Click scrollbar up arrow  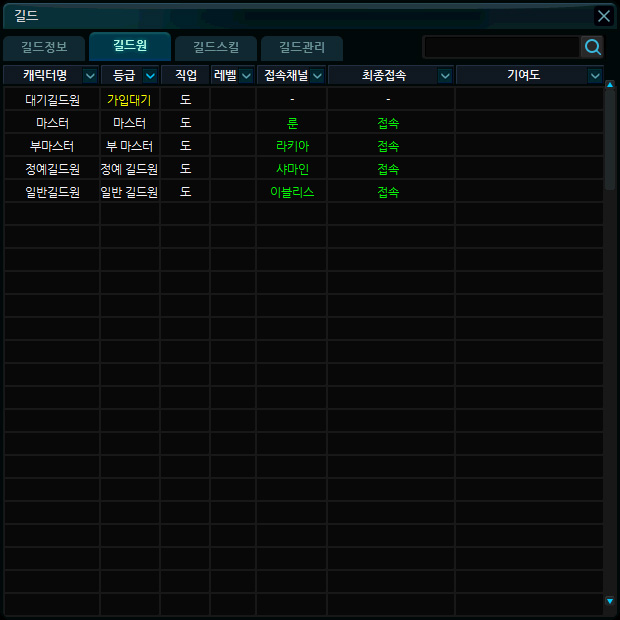click(610, 85)
